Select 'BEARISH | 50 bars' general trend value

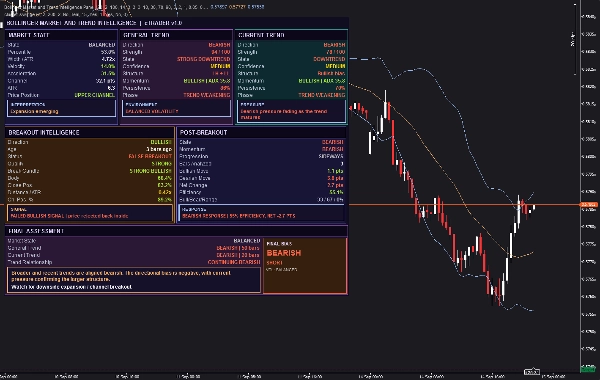(x=238, y=248)
